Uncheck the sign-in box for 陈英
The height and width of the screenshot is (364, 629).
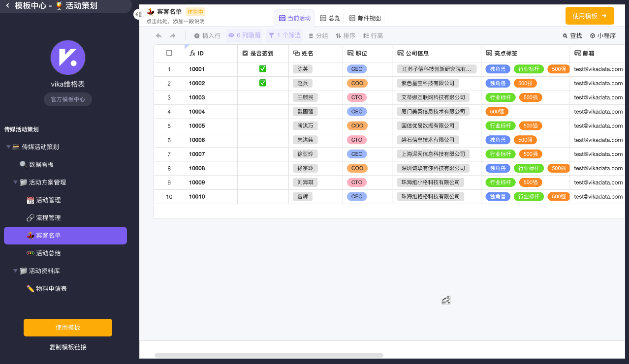click(x=263, y=69)
